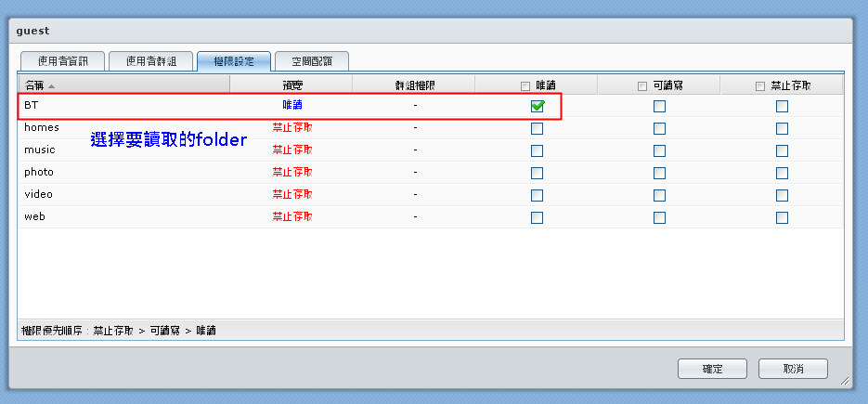868x404 pixels.
Task: Enable 可讀寫 for the BT folder
Action: (659, 106)
